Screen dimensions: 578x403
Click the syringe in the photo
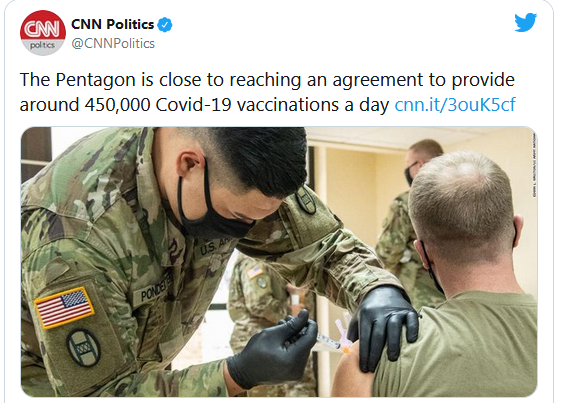pos(330,342)
